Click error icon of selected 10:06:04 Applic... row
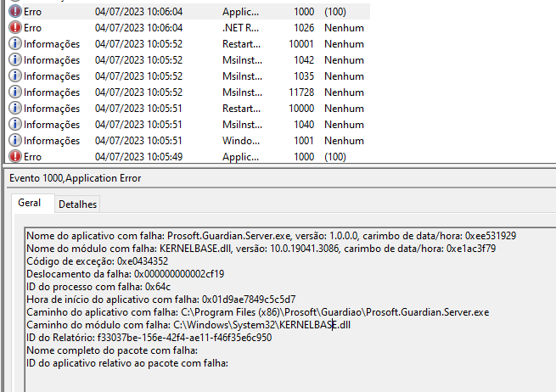This screenshot has height=392, width=556. tap(15, 12)
